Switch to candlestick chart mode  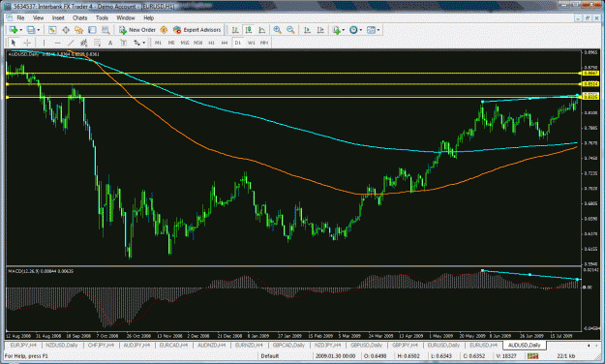[x=249, y=30]
